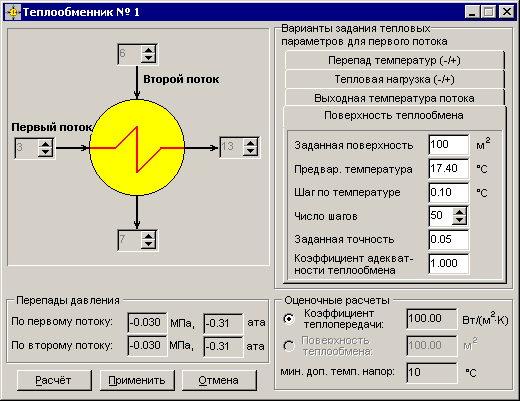The image size is (520, 401).
Task: Edit the Предвар. температура field 17.40
Action: (x=448, y=169)
